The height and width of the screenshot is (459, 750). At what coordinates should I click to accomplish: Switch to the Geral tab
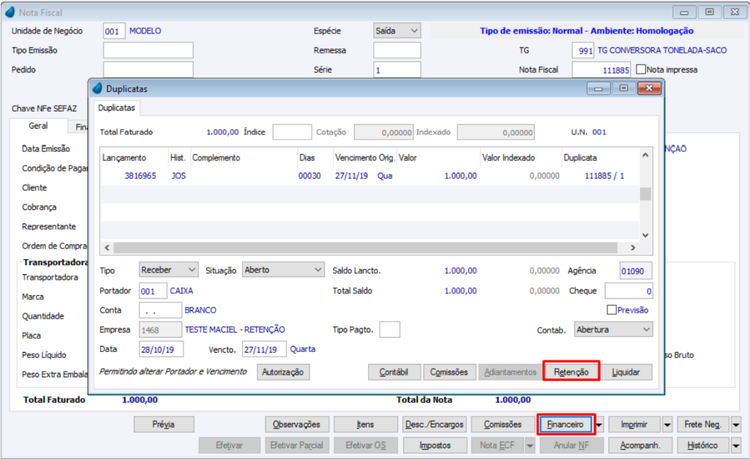click(38, 126)
